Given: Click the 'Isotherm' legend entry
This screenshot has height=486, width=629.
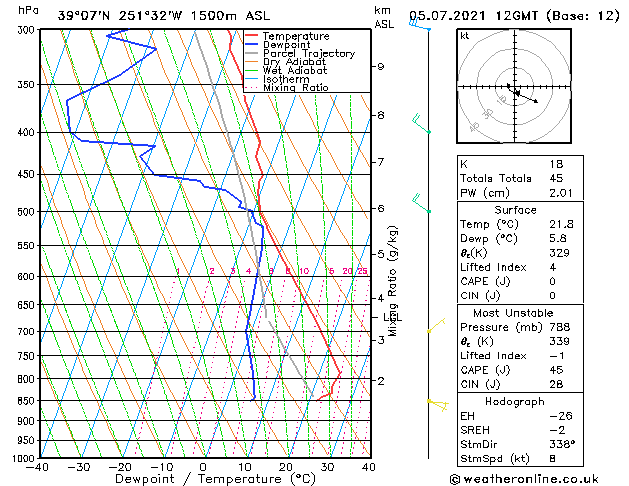Looking at the screenshot, I should [x=286, y=79].
